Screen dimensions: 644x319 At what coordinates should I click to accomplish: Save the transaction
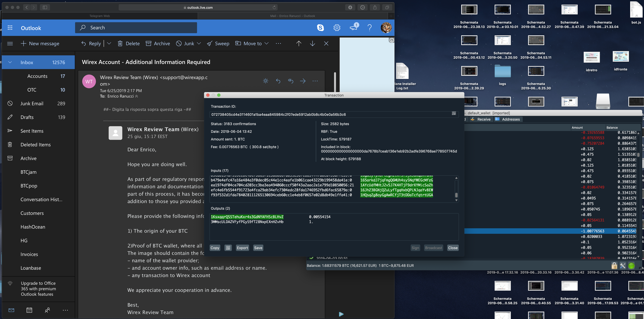(x=258, y=248)
